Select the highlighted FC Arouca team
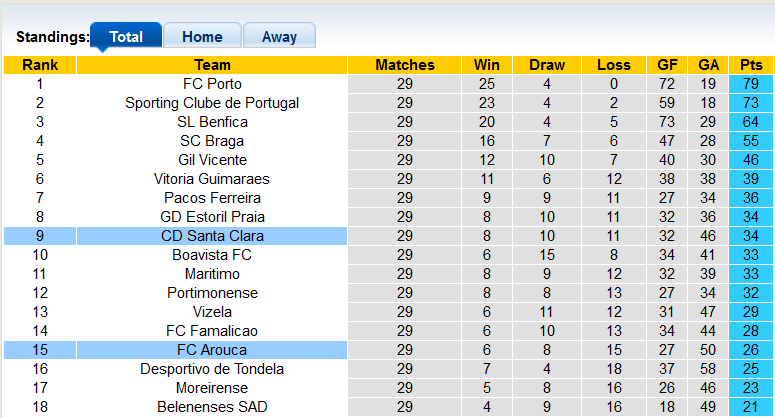 coord(212,350)
